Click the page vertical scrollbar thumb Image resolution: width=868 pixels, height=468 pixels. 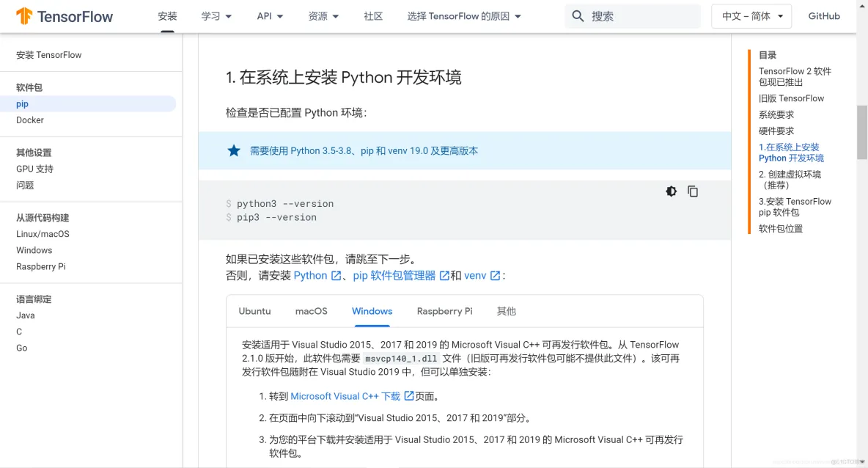point(862,132)
